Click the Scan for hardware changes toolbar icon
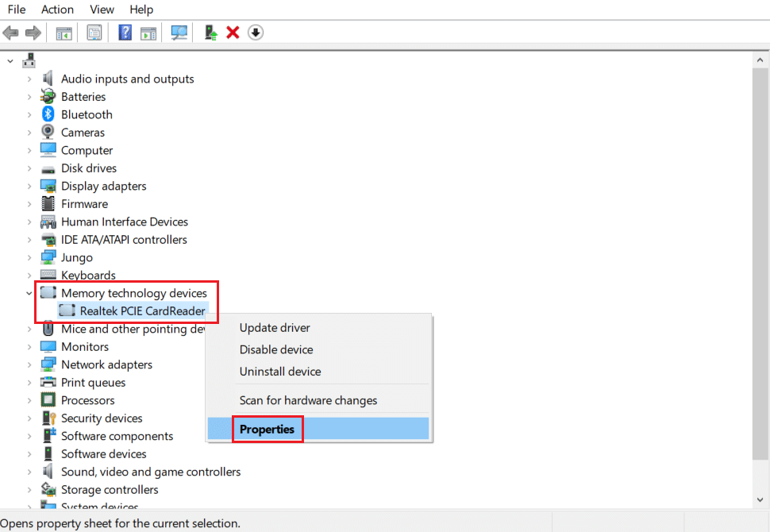 (179, 32)
